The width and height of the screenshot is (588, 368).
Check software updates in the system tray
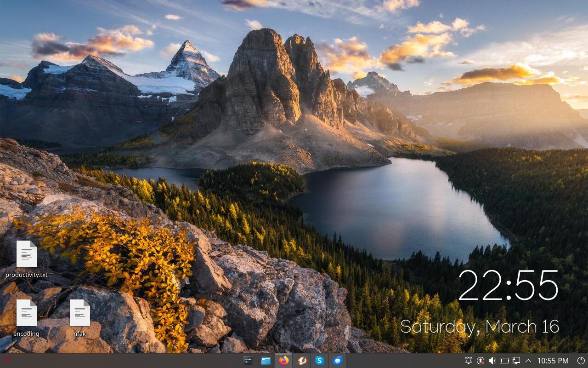click(x=481, y=361)
